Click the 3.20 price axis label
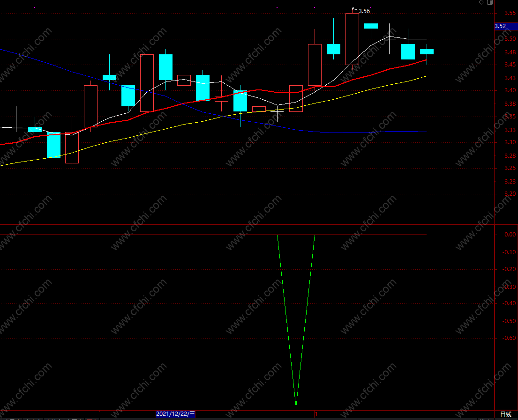 point(510,194)
